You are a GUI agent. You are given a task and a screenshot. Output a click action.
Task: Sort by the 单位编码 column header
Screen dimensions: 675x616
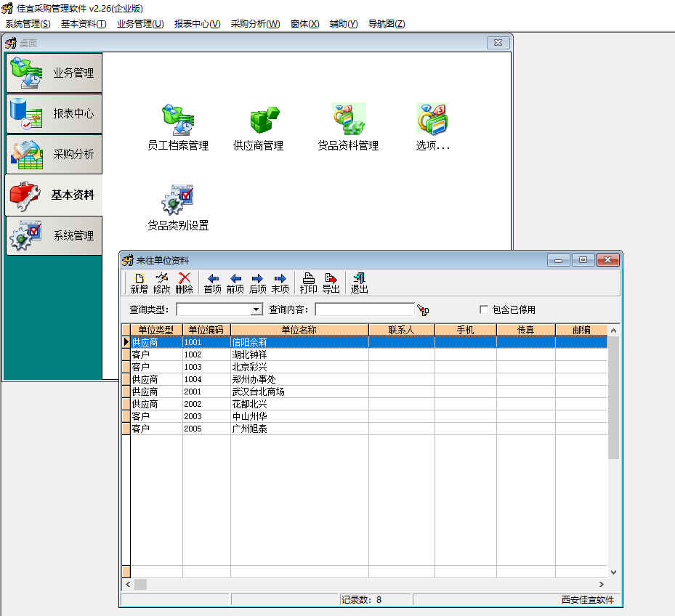pos(206,330)
